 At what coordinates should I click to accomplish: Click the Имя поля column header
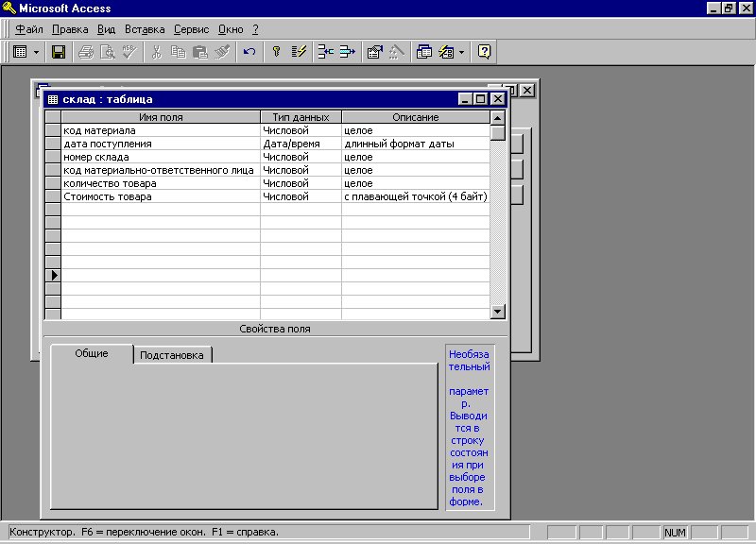(x=161, y=117)
